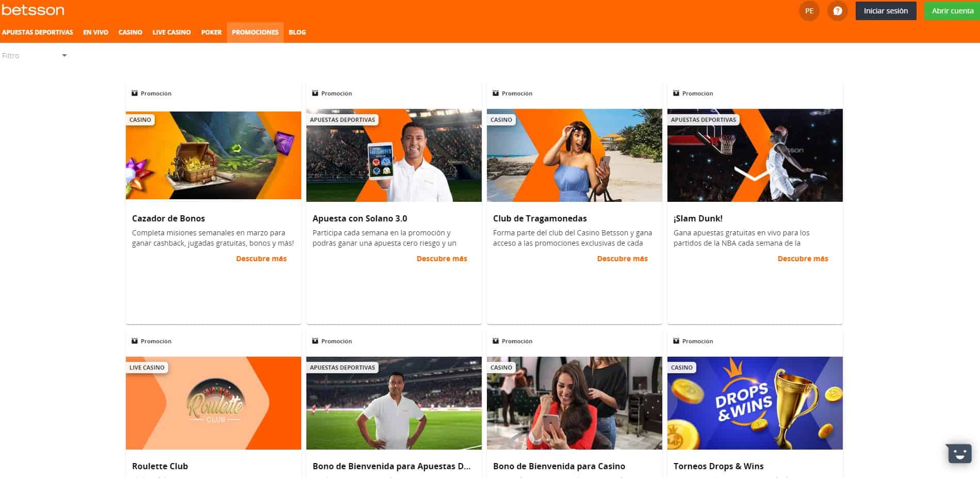Click the Roulette Club title
980x478 pixels.
coord(160,466)
